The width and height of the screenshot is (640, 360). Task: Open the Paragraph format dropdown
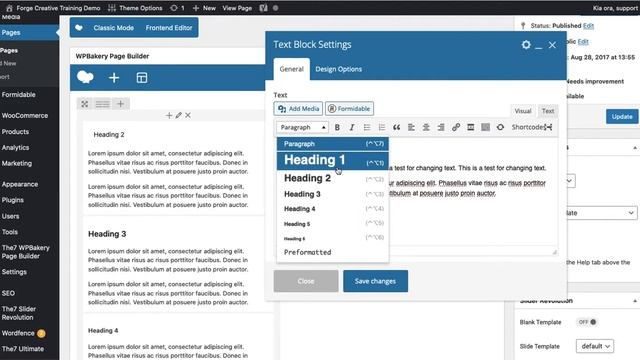pos(302,127)
